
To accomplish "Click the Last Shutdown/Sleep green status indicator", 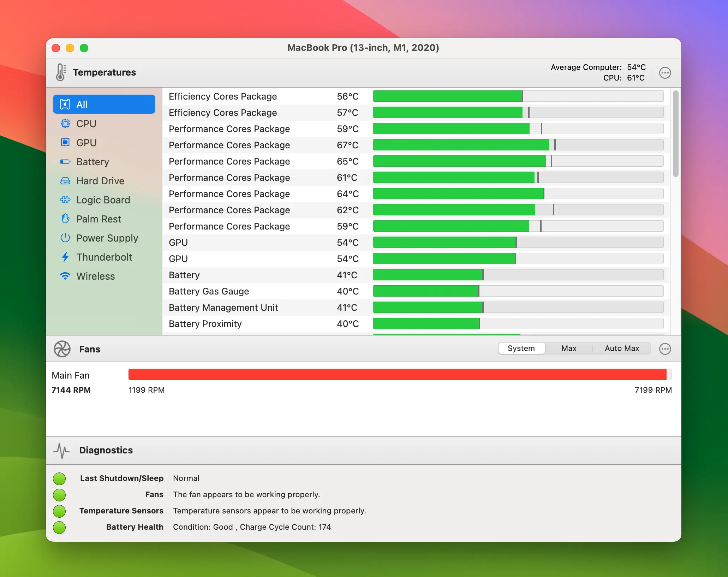I will pyautogui.click(x=59, y=479).
